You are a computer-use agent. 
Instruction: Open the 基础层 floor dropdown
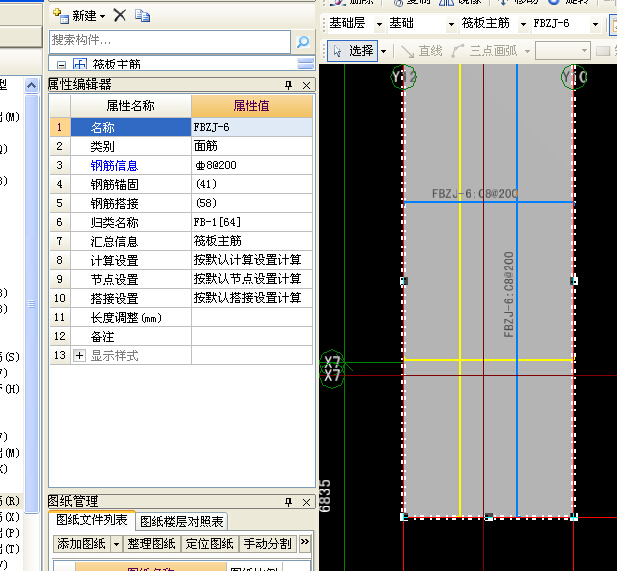(x=379, y=24)
